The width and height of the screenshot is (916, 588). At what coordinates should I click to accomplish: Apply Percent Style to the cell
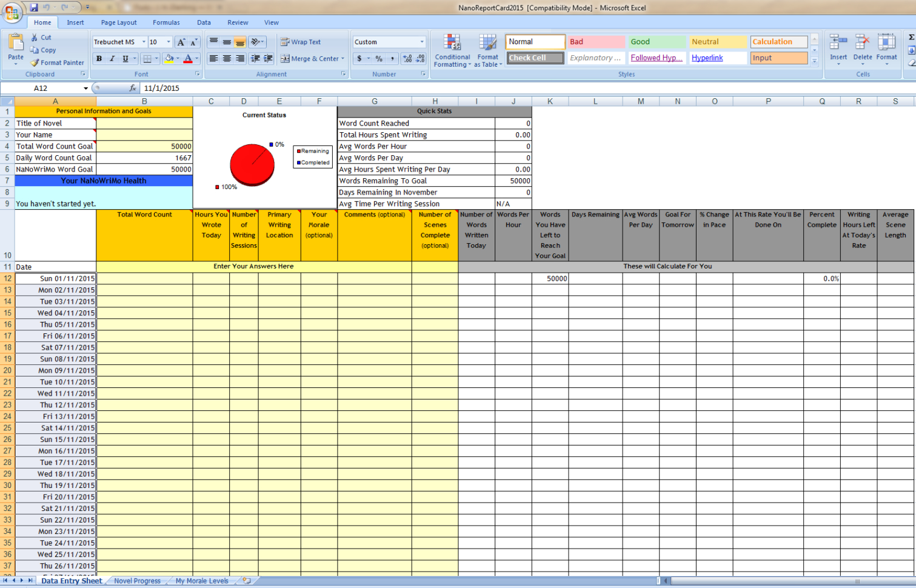pos(379,59)
